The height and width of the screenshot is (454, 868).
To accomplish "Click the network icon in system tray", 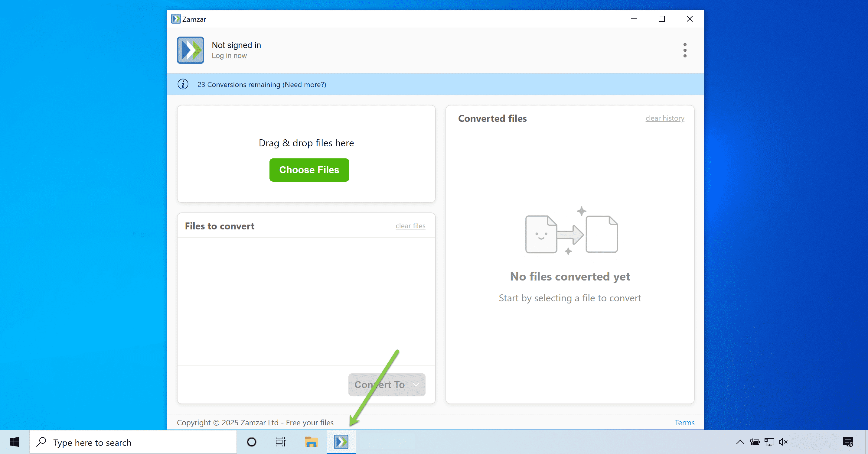I will (769, 442).
